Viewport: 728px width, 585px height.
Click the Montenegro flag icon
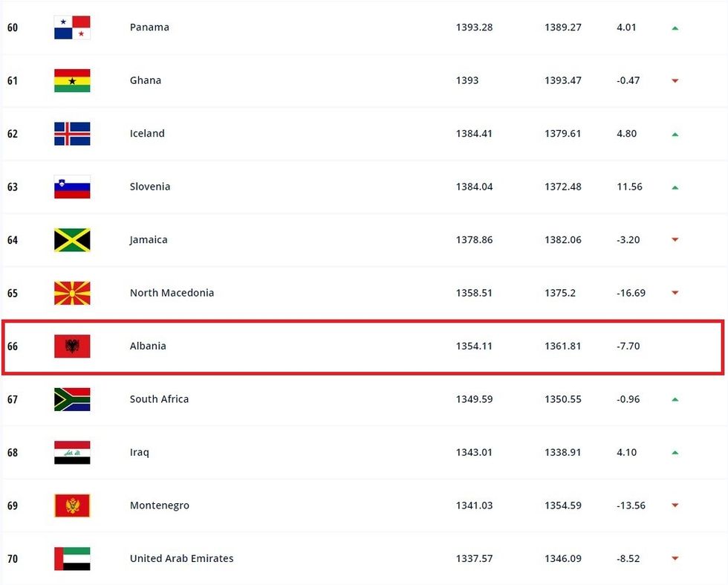pos(72,505)
